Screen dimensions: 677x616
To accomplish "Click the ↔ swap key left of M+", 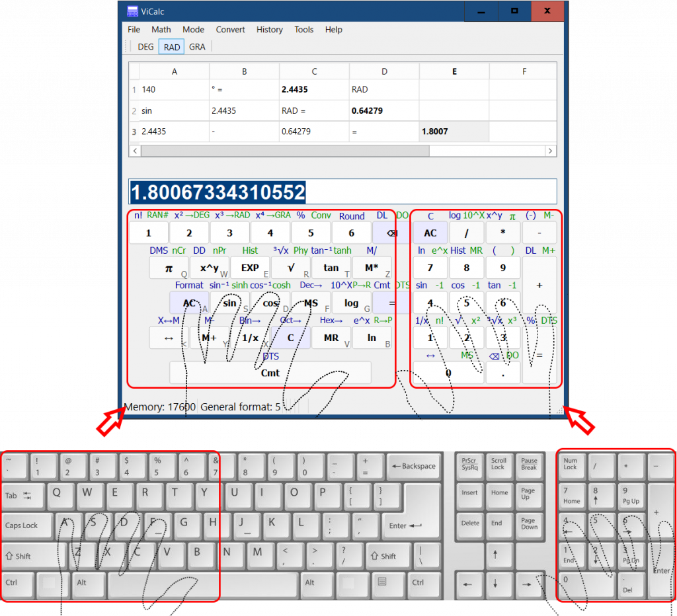I will click(x=169, y=338).
